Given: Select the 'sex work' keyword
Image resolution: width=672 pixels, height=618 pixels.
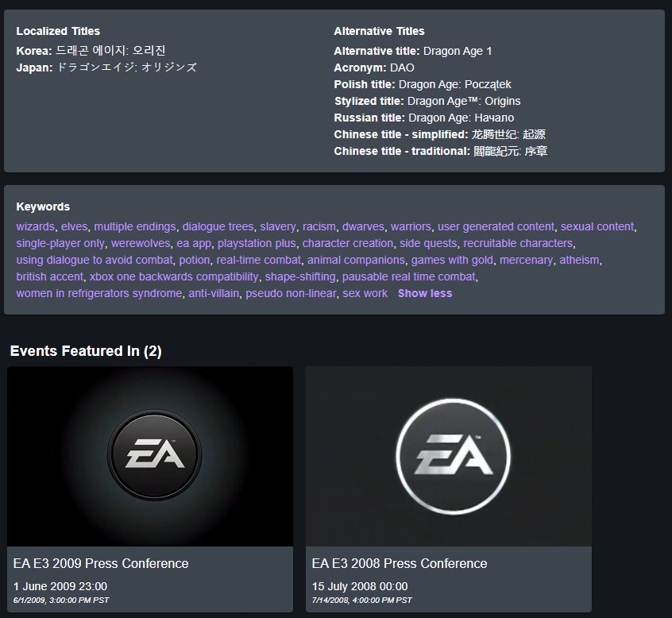Looking at the screenshot, I should coord(365,294).
